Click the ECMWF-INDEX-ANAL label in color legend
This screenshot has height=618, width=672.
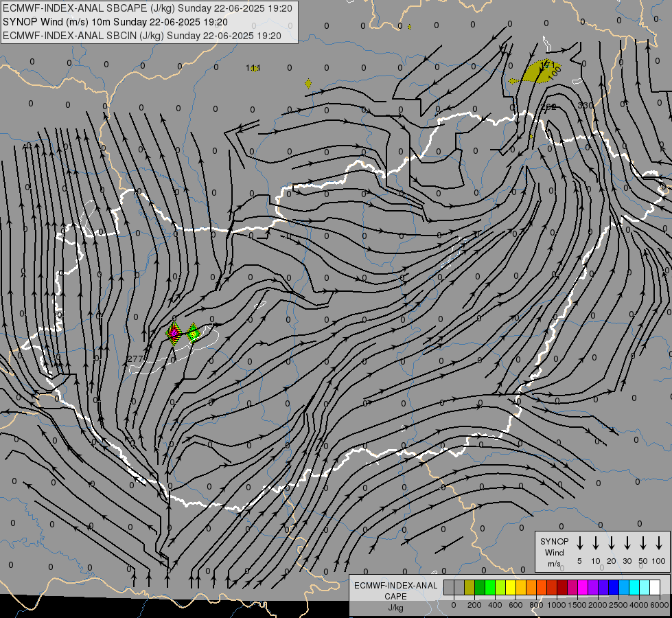395,586
